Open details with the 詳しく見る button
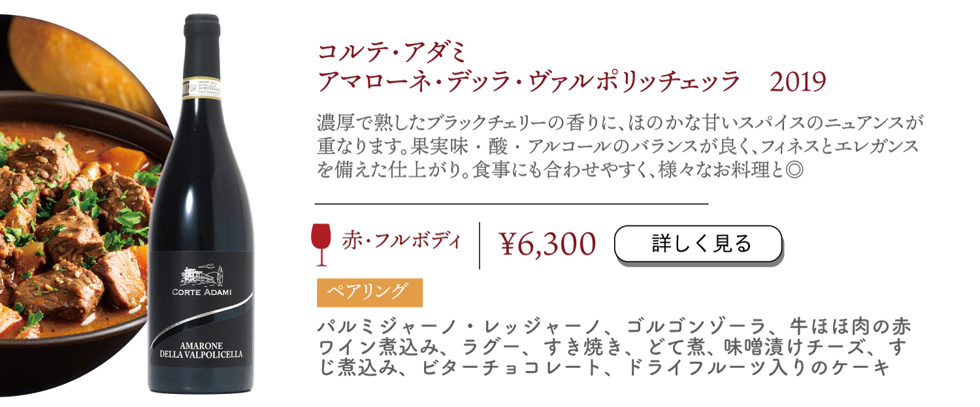980x407 pixels. pos(698,244)
